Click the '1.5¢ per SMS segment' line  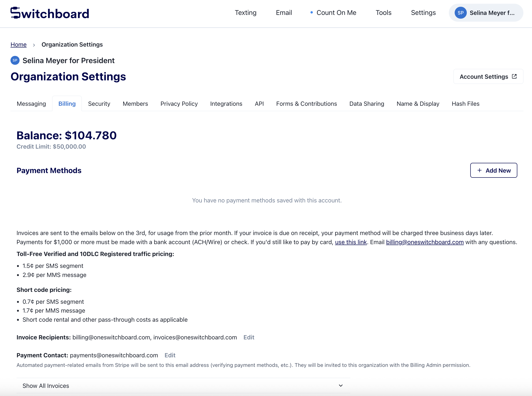(53, 266)
